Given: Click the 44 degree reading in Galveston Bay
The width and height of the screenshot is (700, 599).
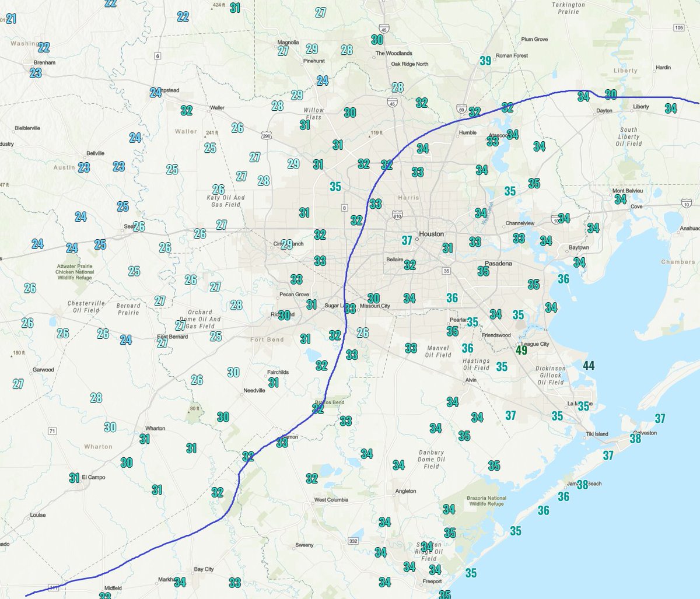Looking at the screenshot, I should tap(589, 365).
